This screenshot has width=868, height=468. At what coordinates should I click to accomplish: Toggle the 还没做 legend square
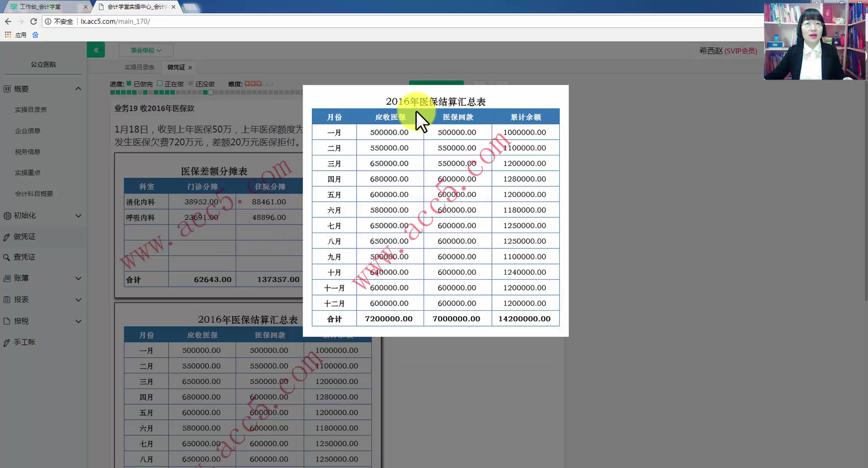[191, 84]
